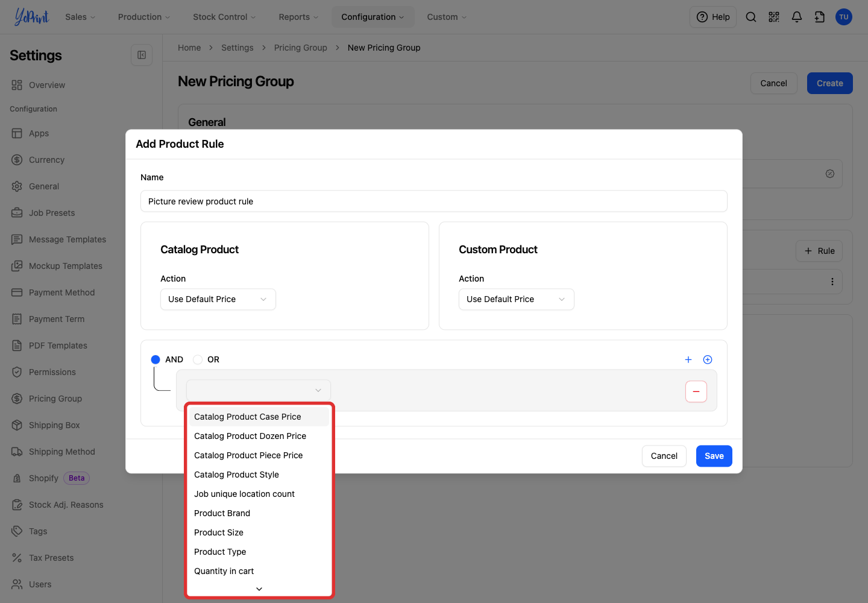Collapse the Settings sidebar panel icon
The image size is (868, 603).
click(x=142, y=55)
